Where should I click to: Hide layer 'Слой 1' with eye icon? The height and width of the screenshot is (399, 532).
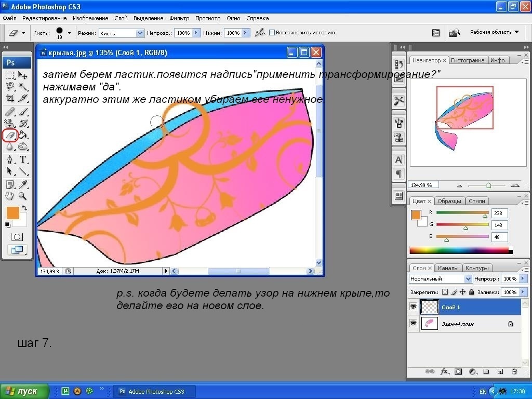click(x=413, y=307)
